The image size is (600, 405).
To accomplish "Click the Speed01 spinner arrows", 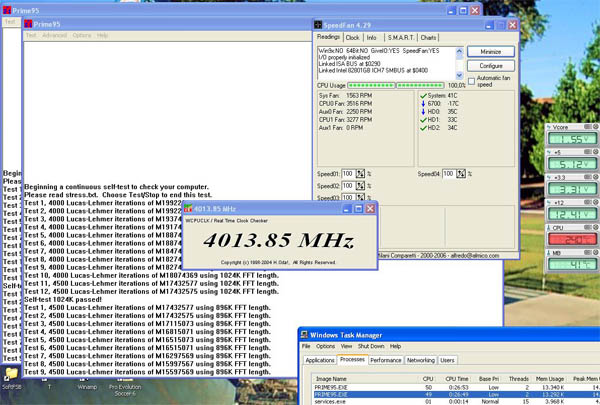I will [360, 174].
